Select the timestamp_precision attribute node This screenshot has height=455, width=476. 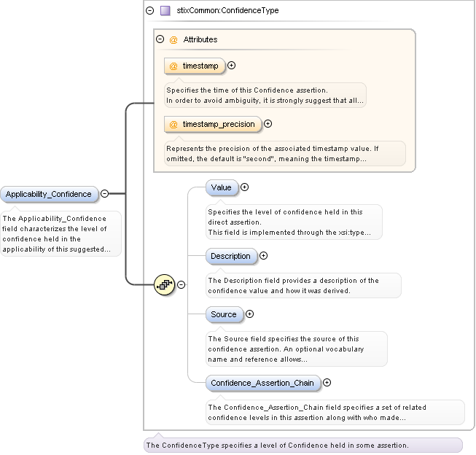tap(213, 124)
